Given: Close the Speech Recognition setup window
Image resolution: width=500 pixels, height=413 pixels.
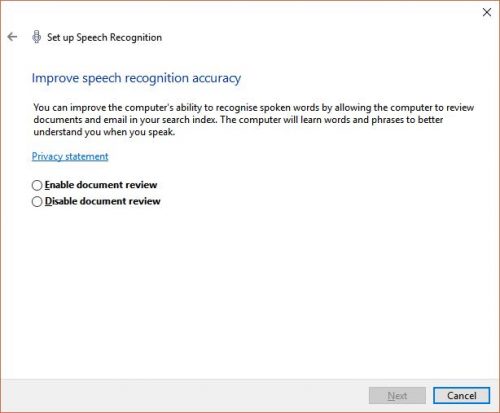Looking at the screenshot, I should tap(487, 12).
